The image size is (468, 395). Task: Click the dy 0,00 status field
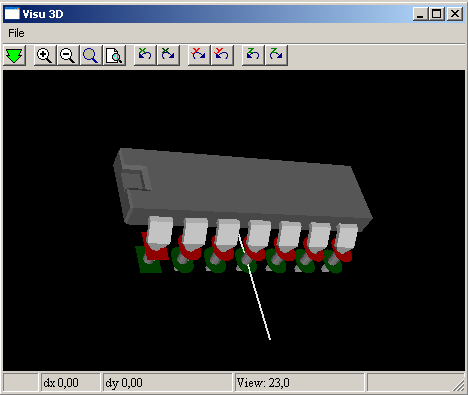pyautogui.click(x=167, y=382)
